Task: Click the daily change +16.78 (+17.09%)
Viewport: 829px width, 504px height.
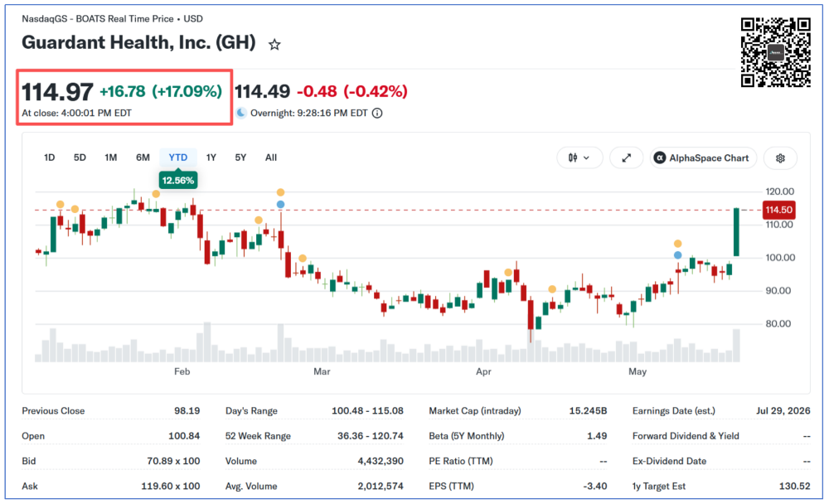Action: (161, 91)
